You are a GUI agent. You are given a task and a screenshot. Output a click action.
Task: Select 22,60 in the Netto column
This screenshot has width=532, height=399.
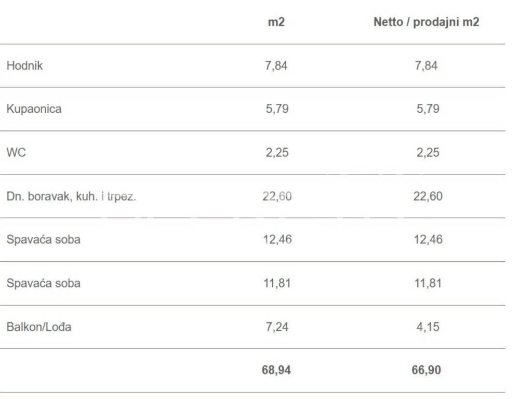(428, 196)
